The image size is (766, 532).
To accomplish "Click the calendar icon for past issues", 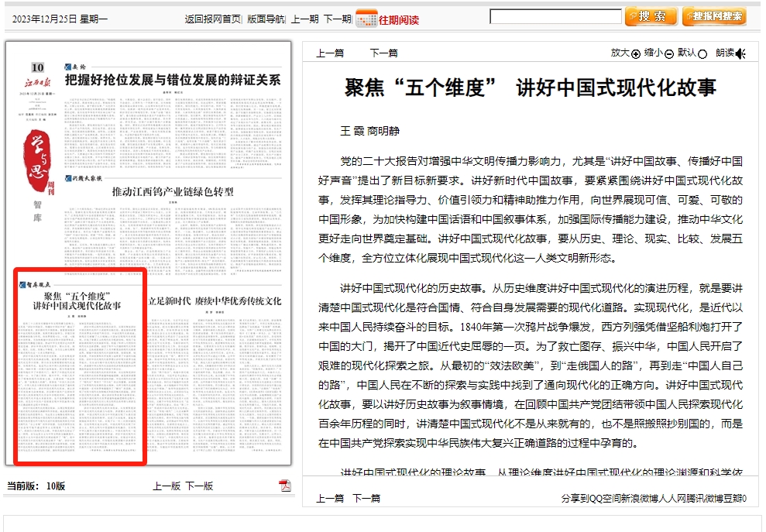I will (x=366, y=19).
